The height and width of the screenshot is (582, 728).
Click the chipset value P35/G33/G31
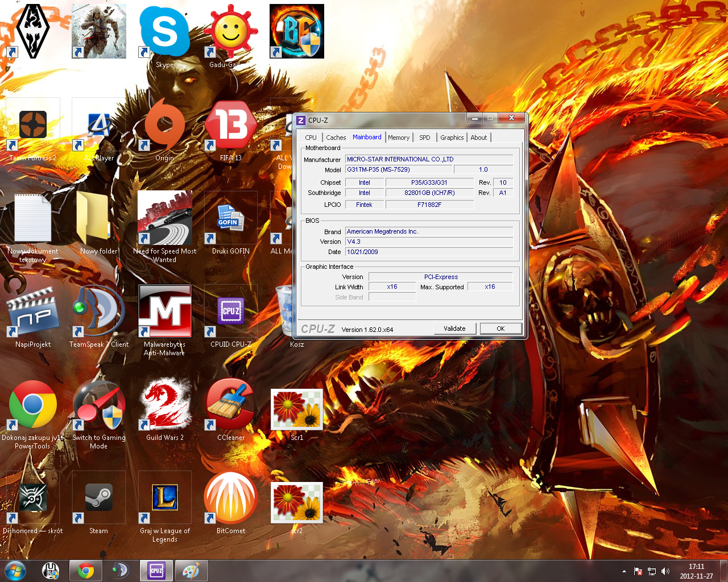coord(429,182)
